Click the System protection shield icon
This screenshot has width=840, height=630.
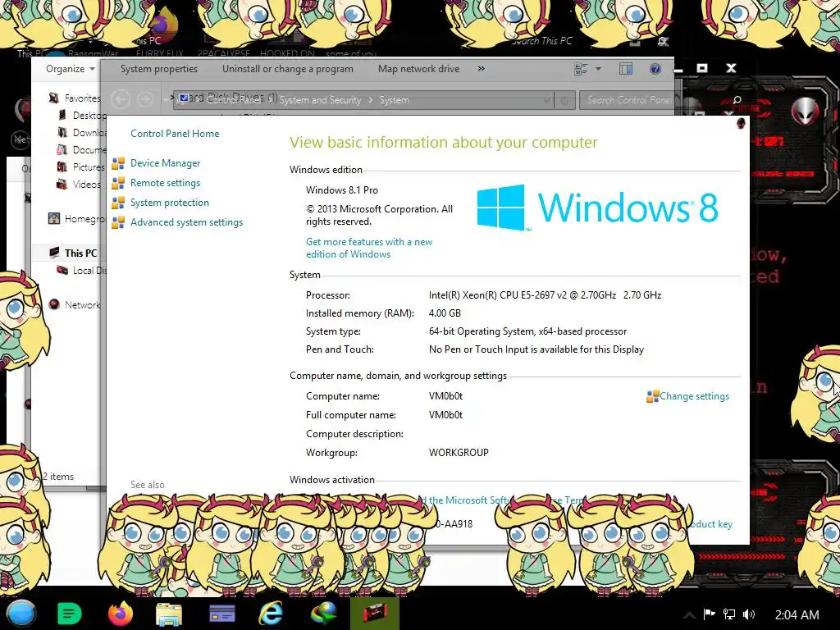(x=118, y=203)
